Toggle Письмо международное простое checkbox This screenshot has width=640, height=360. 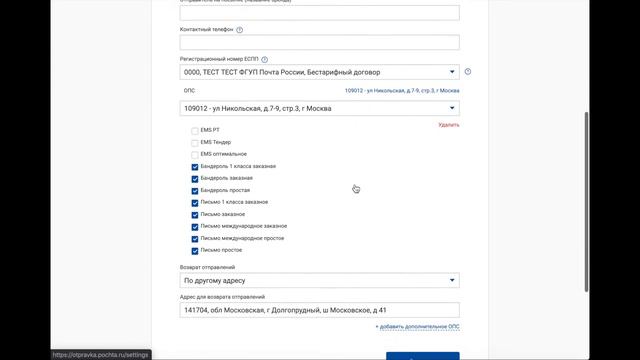pyautogui.click(x=195, y=239)
